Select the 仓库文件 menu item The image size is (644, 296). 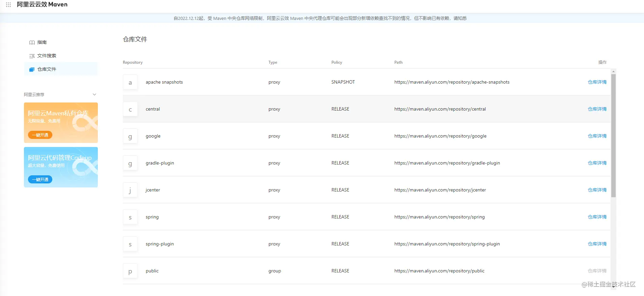[x=61, y=69]
